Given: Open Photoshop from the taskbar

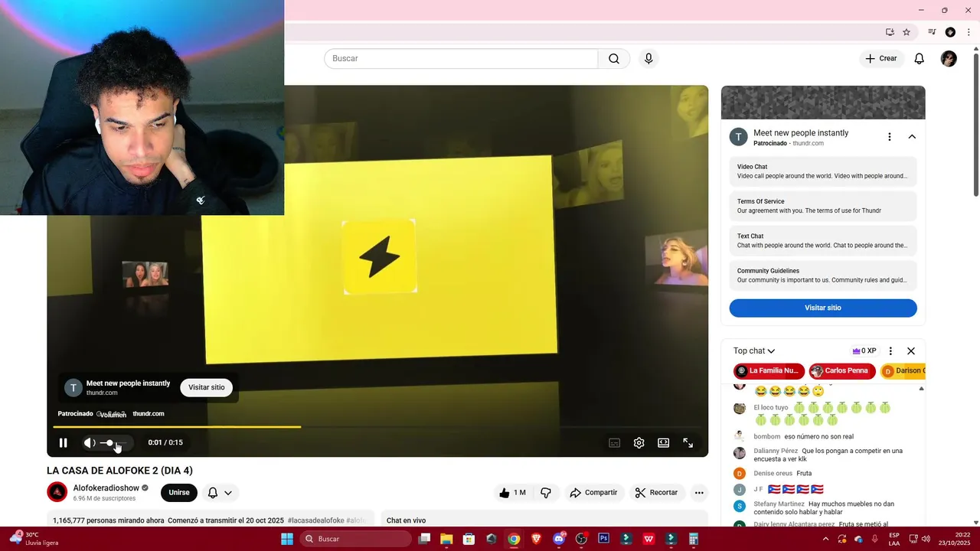Looking at the screenshot, I should pos(603,539).
